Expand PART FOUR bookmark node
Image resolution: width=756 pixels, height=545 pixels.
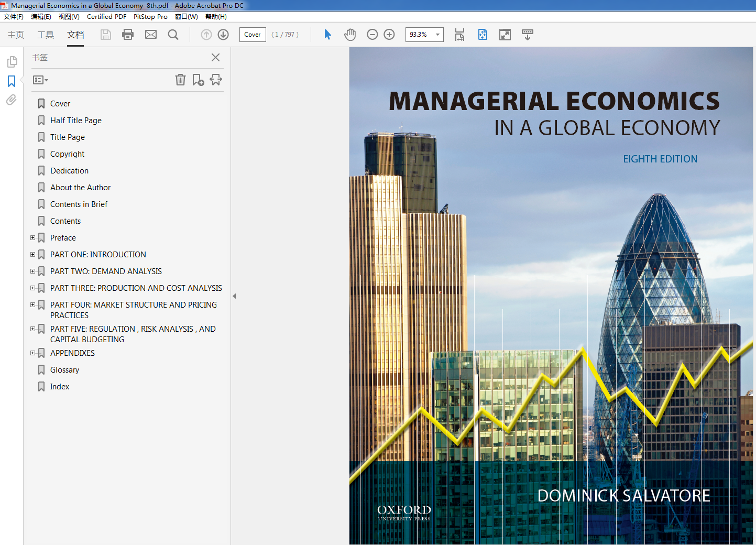32,304
